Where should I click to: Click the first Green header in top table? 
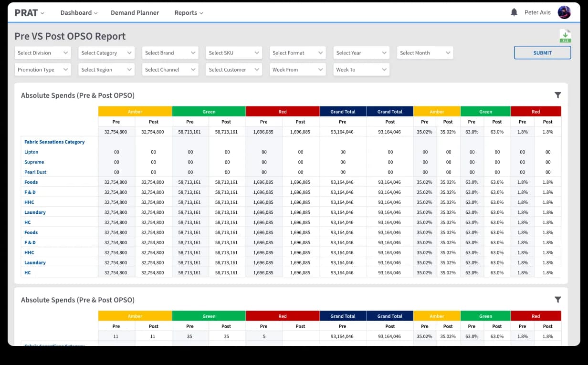click(209, 112)
